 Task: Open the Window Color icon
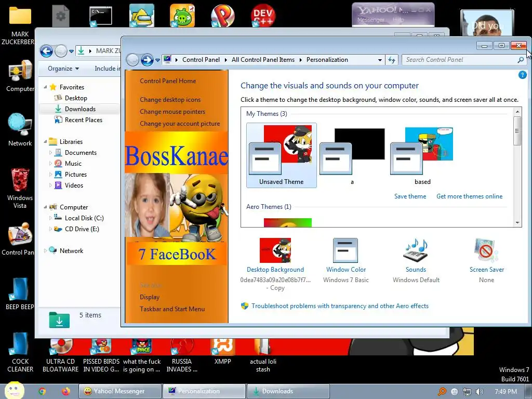click(345, 250)
